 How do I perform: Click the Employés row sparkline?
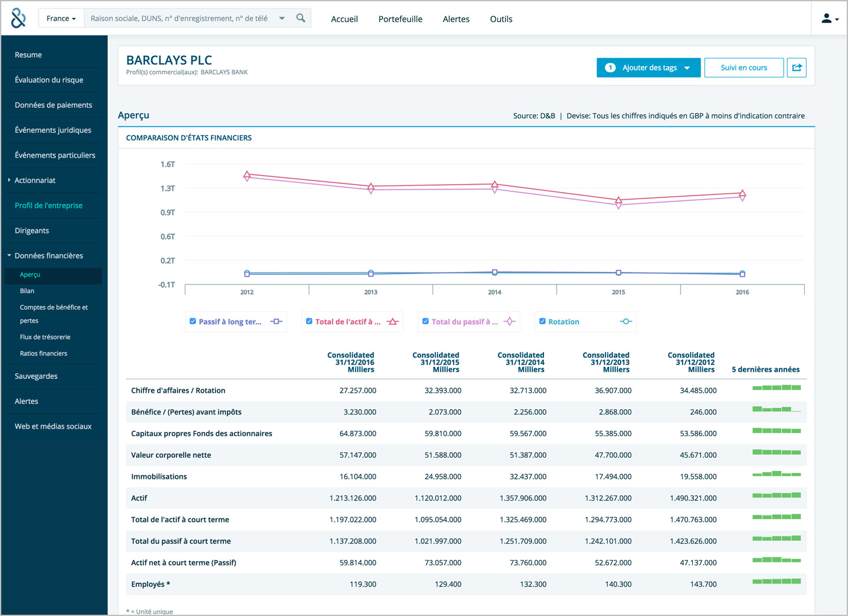776,581
